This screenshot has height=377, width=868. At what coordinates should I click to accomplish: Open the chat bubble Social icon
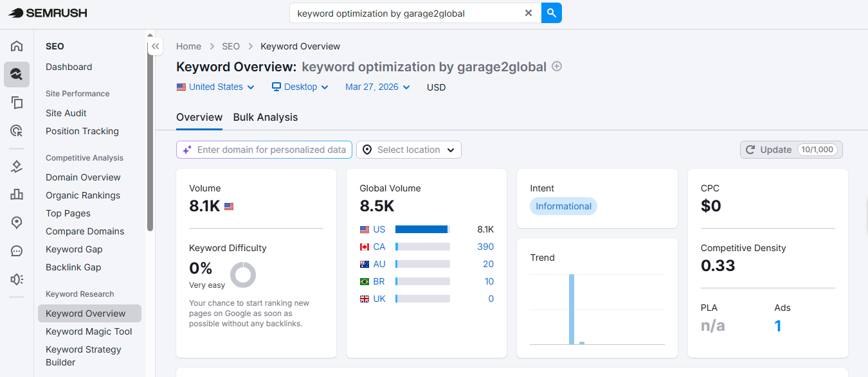click(16, 250)
